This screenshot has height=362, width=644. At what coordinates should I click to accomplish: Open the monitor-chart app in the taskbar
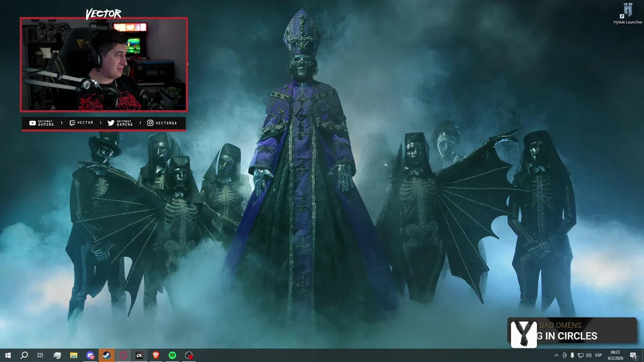point(57,355)
